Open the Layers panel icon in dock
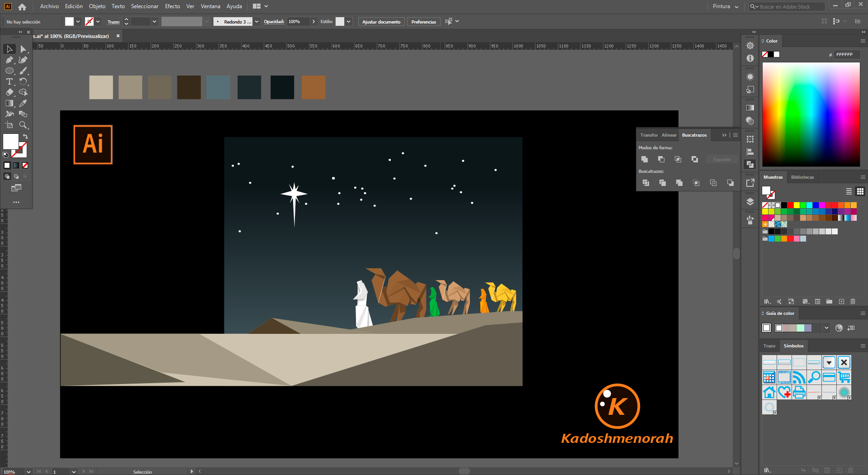Image resolution: width=868 pixels, height=475 pixels. point(750,202)
